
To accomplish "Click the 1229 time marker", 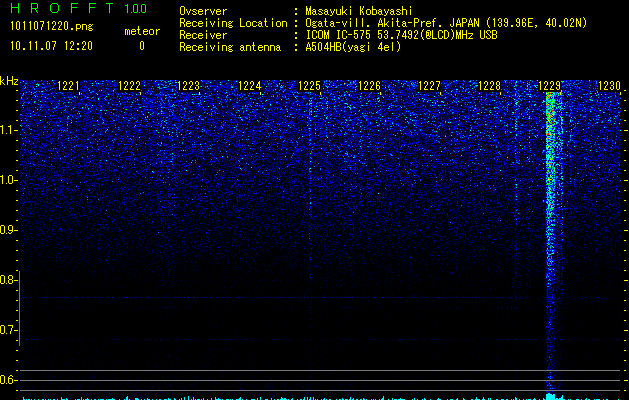I will (x=549, y=85).
